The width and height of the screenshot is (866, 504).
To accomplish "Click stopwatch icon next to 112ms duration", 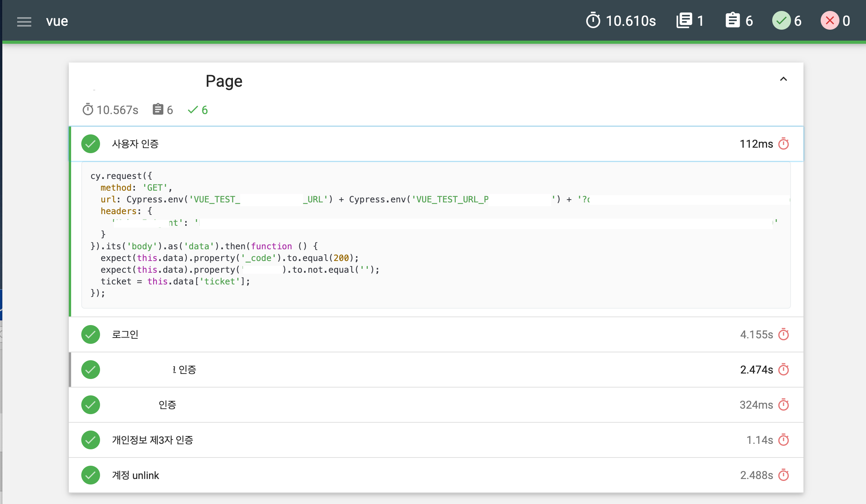I will pyautogui.click(x=783, y=144).
